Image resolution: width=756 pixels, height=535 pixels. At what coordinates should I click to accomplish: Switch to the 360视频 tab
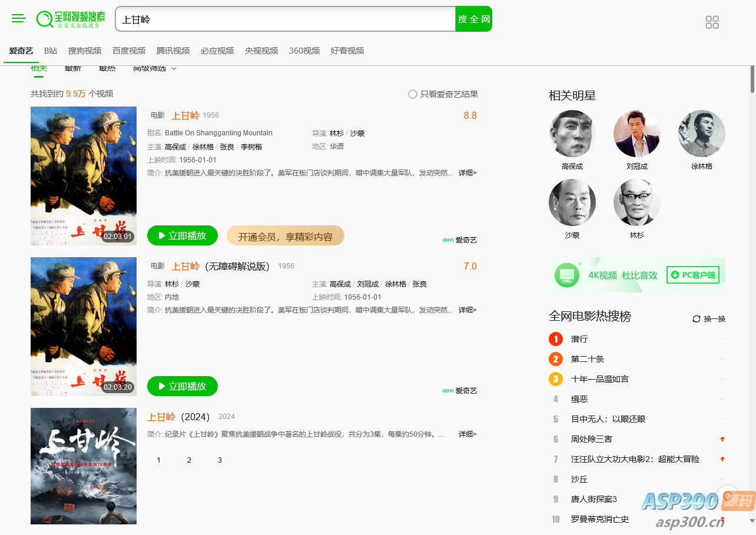[304, 51]
